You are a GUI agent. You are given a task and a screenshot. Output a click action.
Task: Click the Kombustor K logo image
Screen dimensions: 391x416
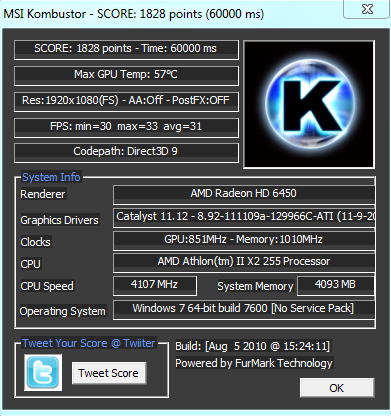(309, 104)
